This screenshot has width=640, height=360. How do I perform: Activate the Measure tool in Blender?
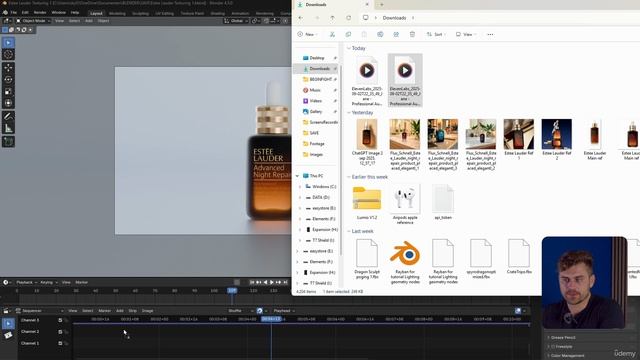[8, 129]
